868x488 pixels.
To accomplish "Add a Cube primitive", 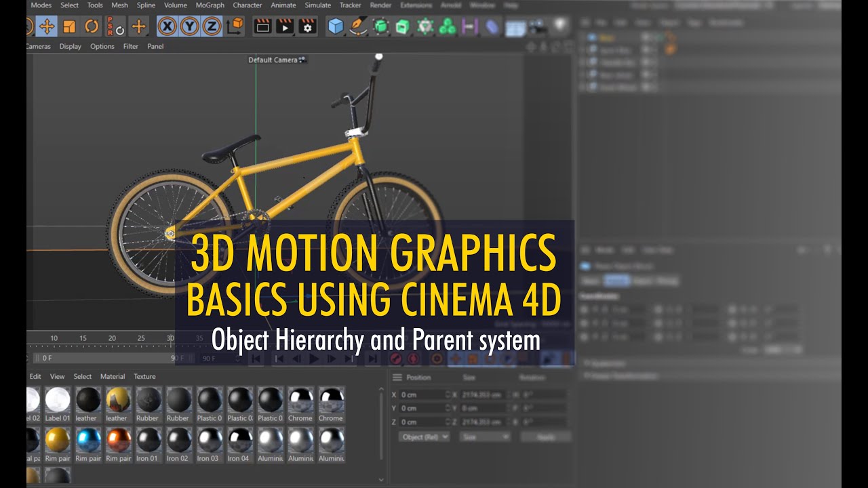I will coord(336,26).
